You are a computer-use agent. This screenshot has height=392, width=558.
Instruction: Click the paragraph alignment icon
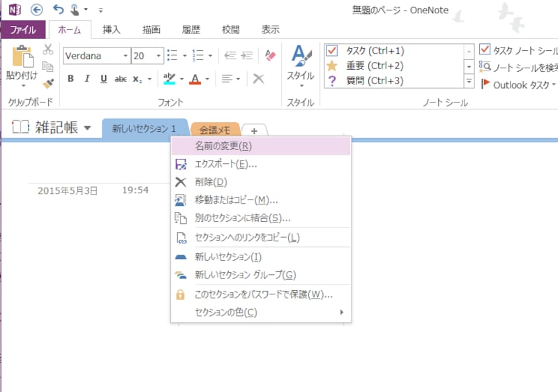point(227,79)
